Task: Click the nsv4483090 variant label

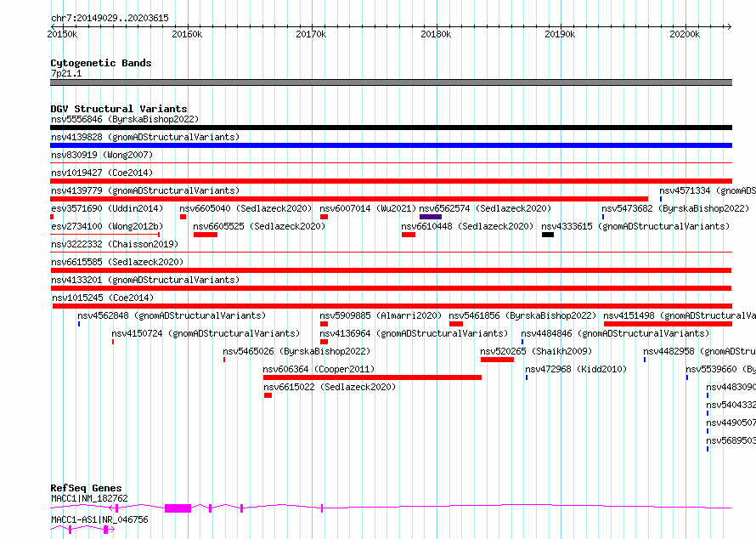Action: click(x=731, y=387)
